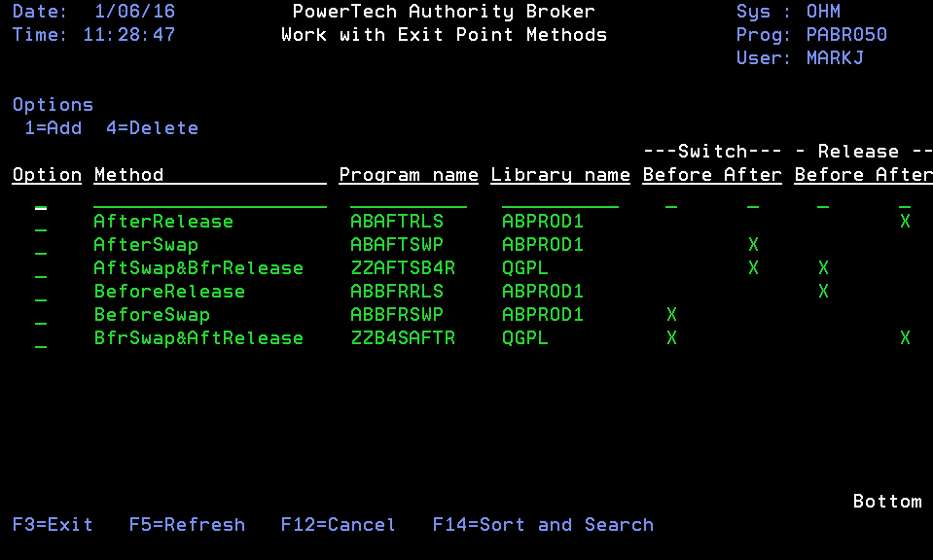Select the AfterRelease method name

tap(163, 221)
